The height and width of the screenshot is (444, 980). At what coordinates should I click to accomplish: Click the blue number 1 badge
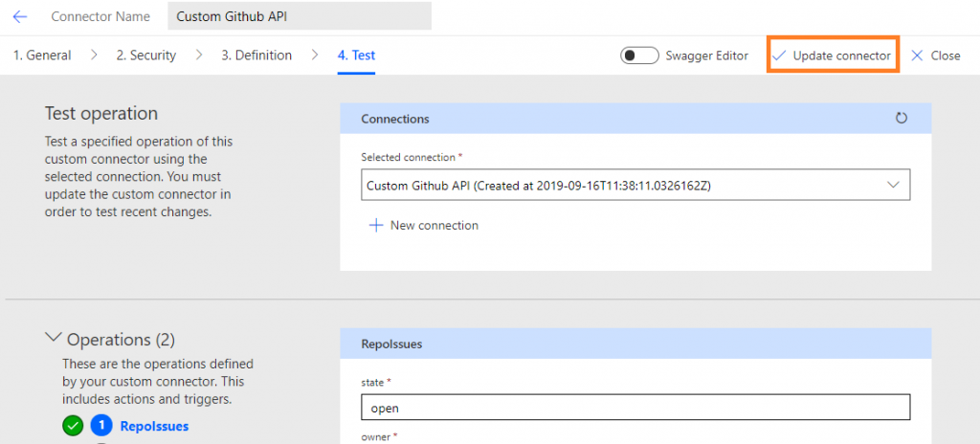coord(101,427)
